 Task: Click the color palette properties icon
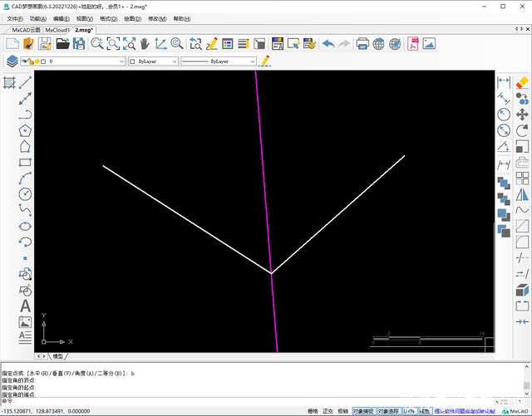coord(277,44)
